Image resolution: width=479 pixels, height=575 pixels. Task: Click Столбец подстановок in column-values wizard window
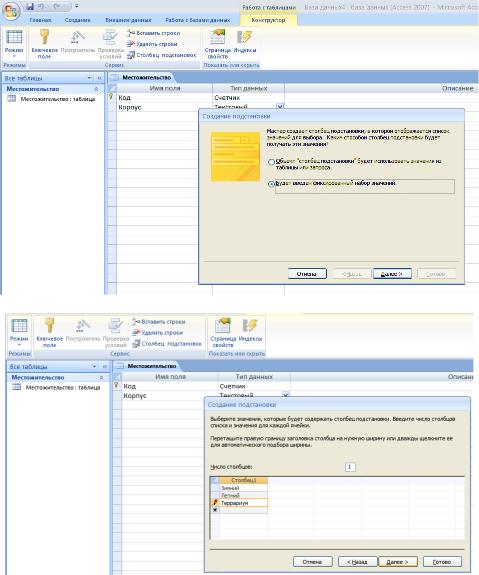[x=167, y=344]
